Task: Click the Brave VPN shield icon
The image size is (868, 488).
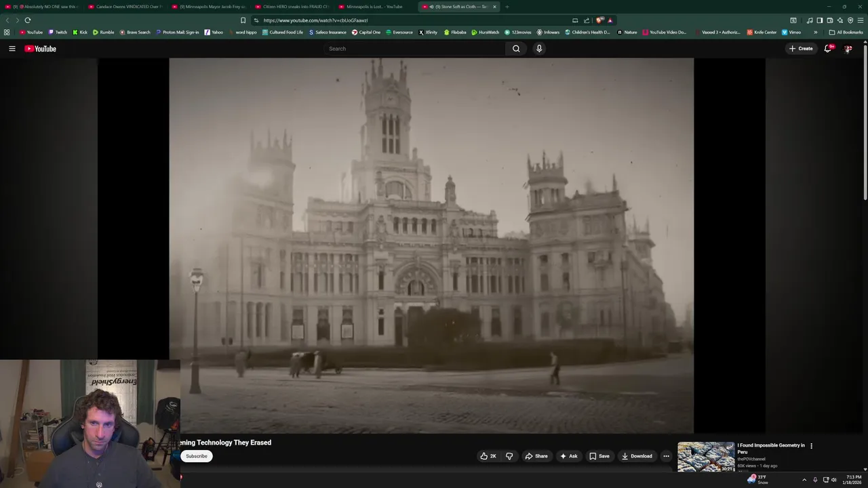Action: [850, 20]
